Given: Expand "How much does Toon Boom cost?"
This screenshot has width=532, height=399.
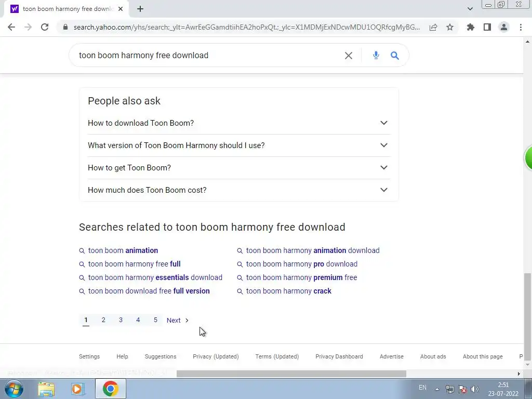Looking at the screenshot, I should click(239, 190).
